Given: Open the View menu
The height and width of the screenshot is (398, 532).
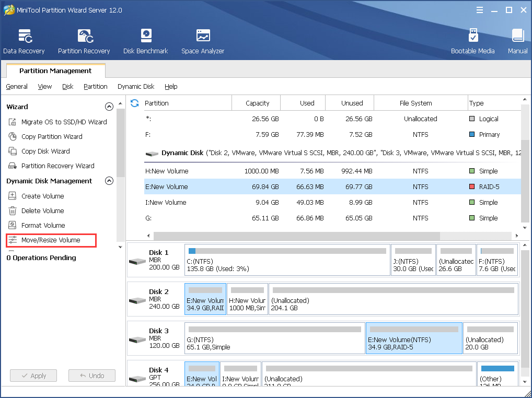Looking at the screenshot, I should click(45, 87).
